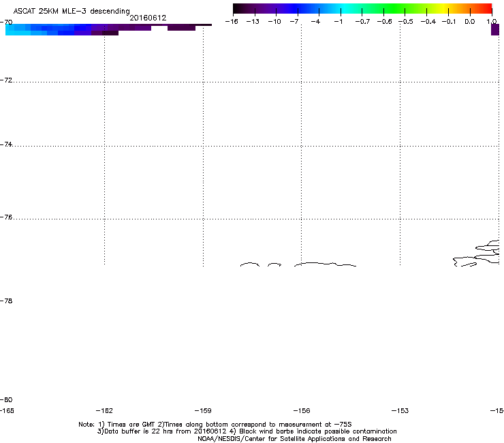Click the -0.1 color scale label
504x443 pixels.
449,22
